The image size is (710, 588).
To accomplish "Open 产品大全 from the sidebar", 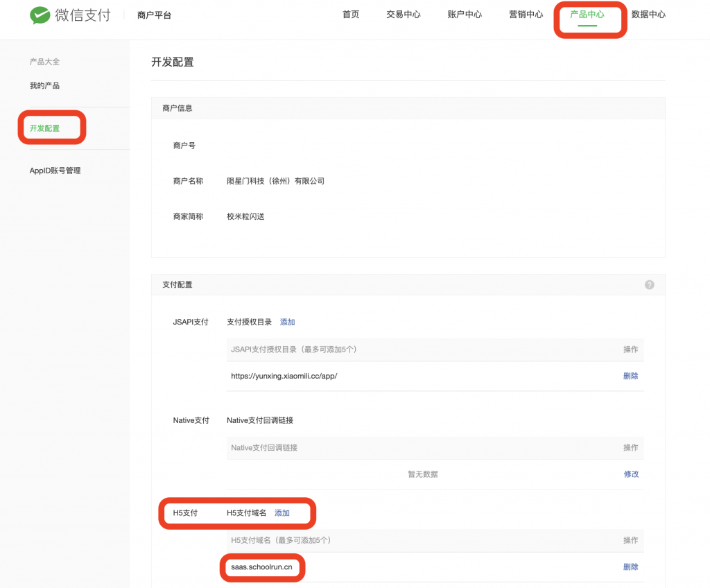I will point(43,62).
